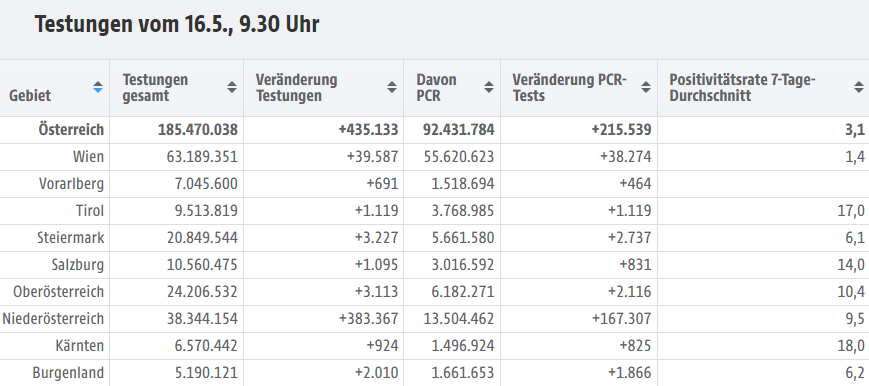Screen dimensions: 869x386
Task: Select the Burgenland row label
Action: (x=68, y=373)
